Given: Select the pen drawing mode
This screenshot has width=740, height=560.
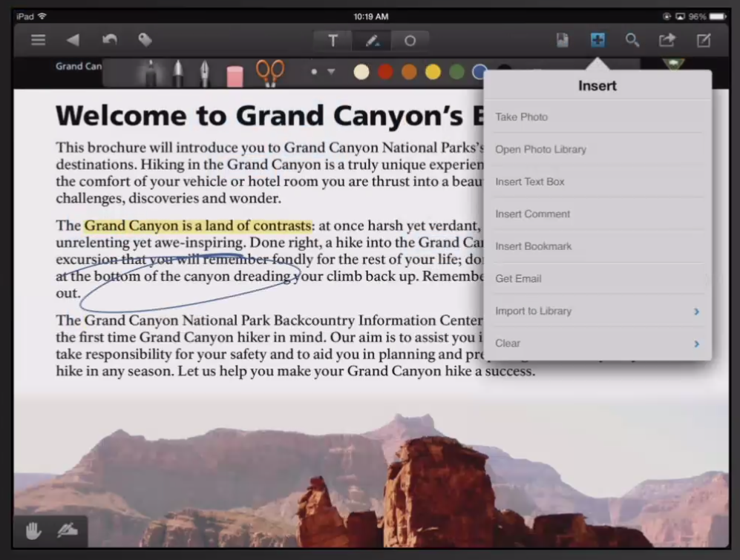Looking at the screenshot, I should tap(372, 41).
